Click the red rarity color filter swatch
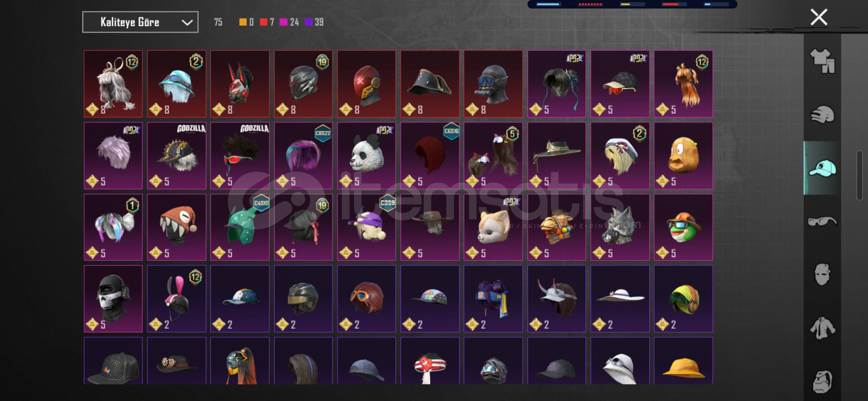Viewport: 868px width, 401px height. pyautogui.click(x=263, y=22)
